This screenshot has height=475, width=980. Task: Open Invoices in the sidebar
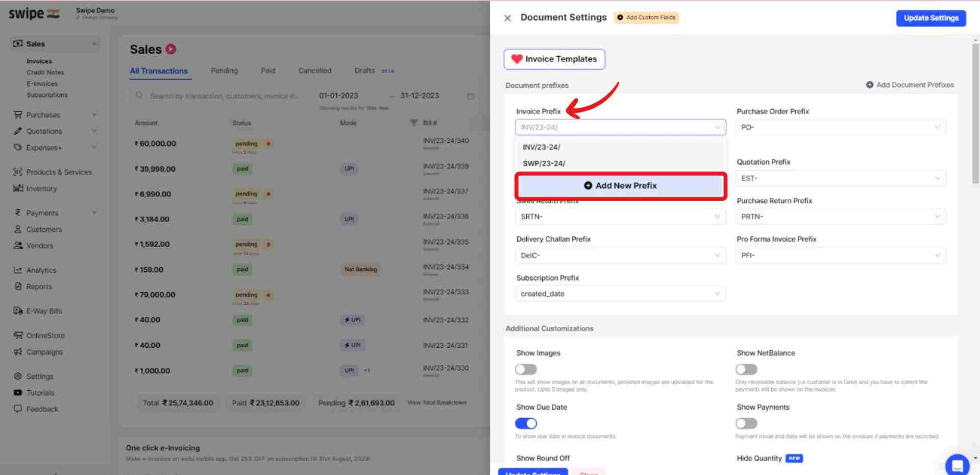point(39,61)
